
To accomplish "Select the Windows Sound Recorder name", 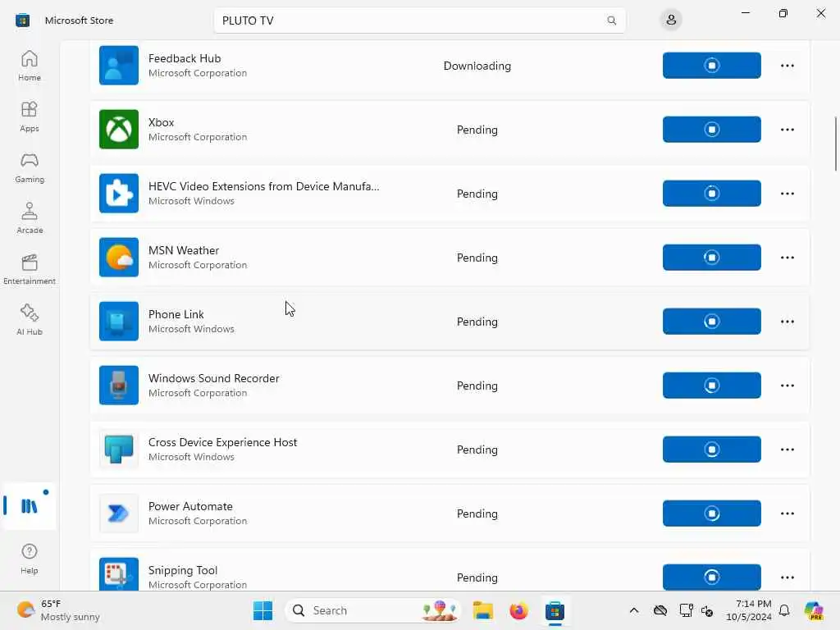I will [x=214, y=378].
